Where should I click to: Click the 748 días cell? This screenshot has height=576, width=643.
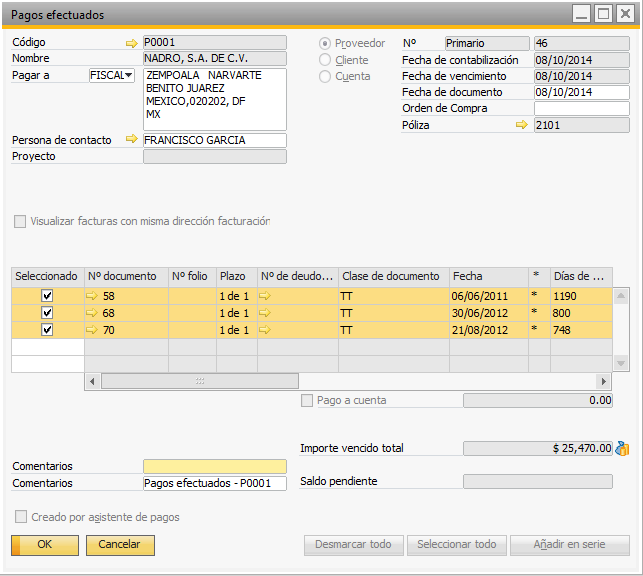581,330
